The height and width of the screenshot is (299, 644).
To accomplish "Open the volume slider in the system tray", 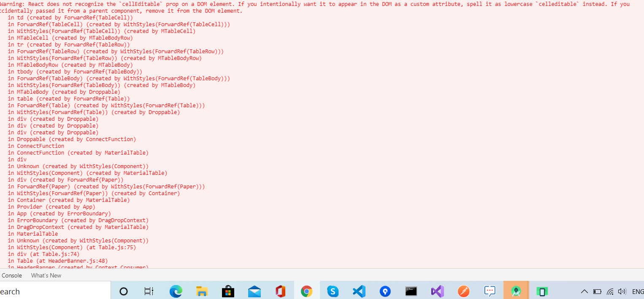I will [622, 291].
